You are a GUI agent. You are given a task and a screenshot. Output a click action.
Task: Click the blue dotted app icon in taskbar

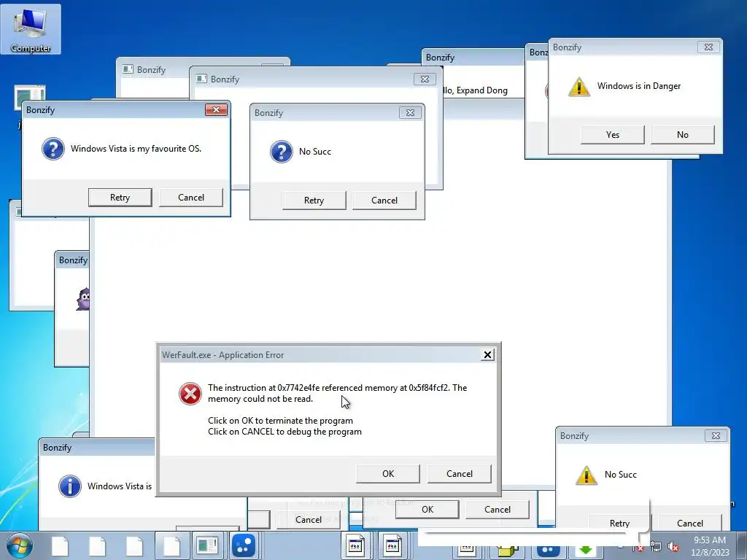pos(244,545)
